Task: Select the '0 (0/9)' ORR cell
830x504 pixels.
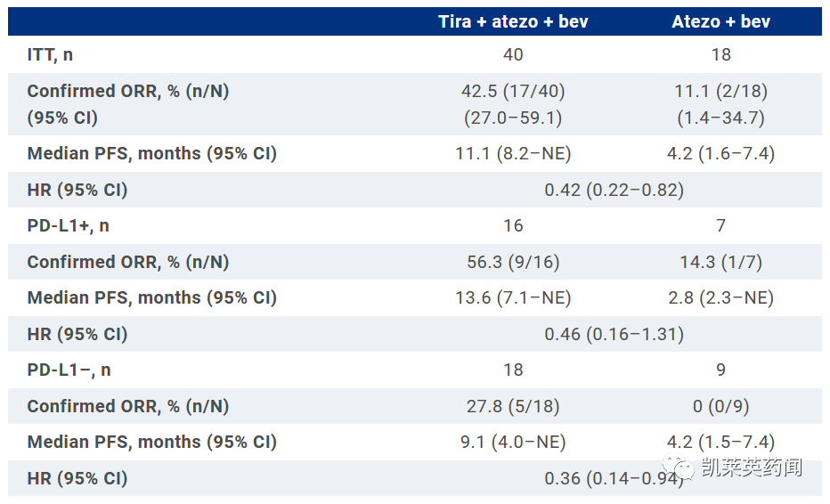Action: coord(720,406)
